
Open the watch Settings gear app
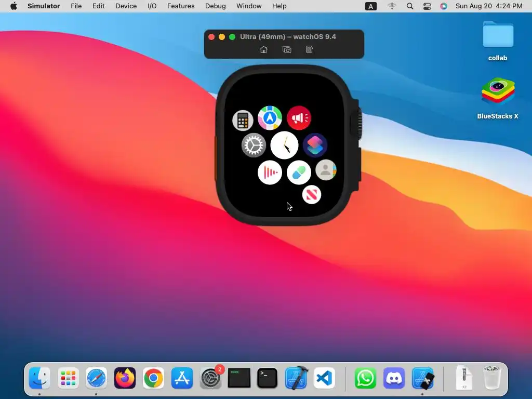(254, 145)
